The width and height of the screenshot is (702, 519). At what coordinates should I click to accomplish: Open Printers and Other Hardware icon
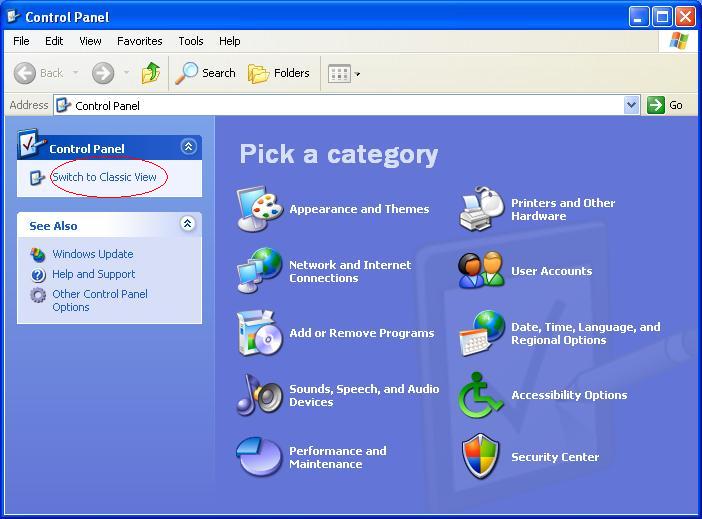(x=481, y=209)
